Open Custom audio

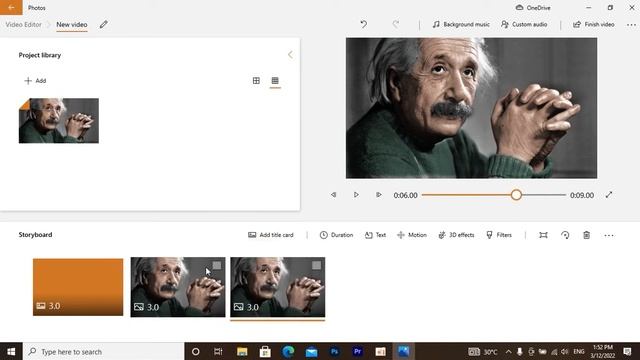coord(524,24)
